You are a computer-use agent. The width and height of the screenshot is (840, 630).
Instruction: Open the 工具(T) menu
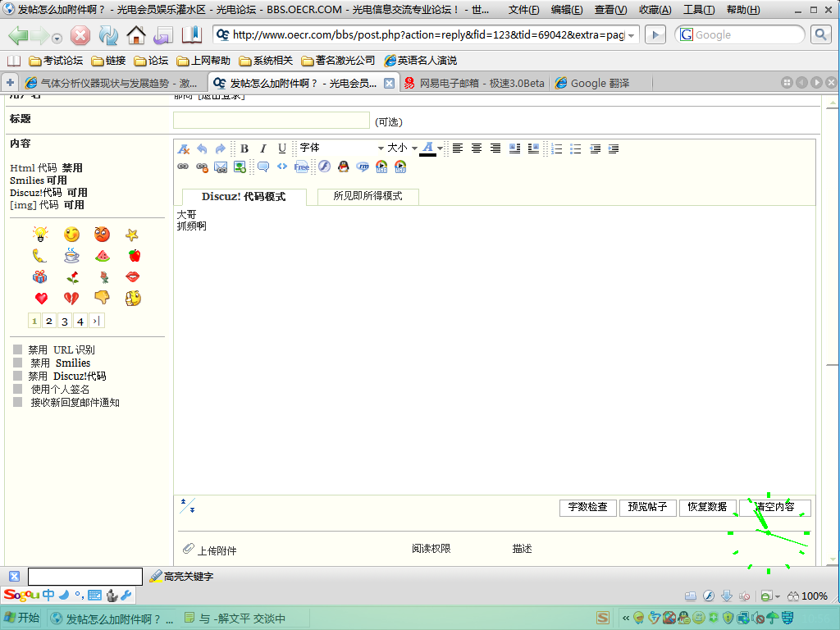[x=699, y=10]
